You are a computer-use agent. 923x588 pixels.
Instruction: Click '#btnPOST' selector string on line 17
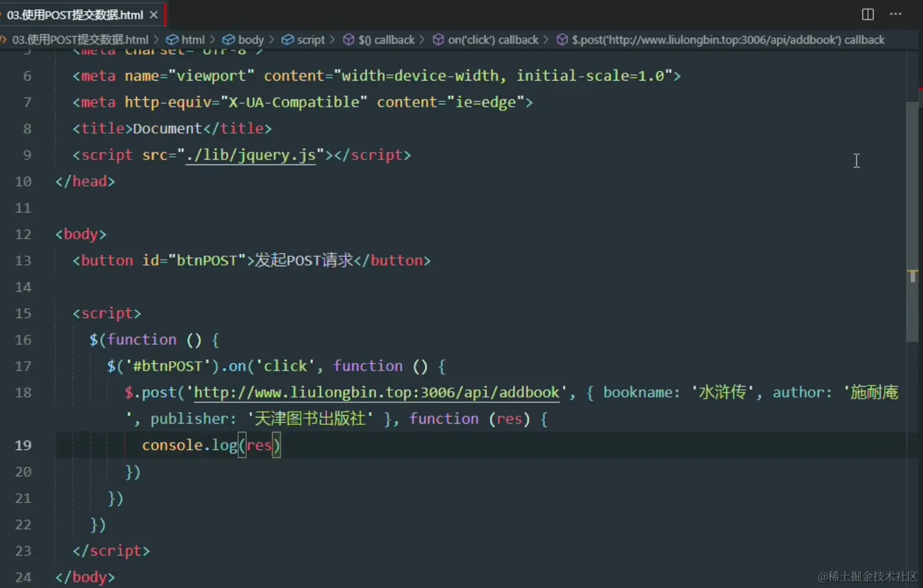(168, 366)
